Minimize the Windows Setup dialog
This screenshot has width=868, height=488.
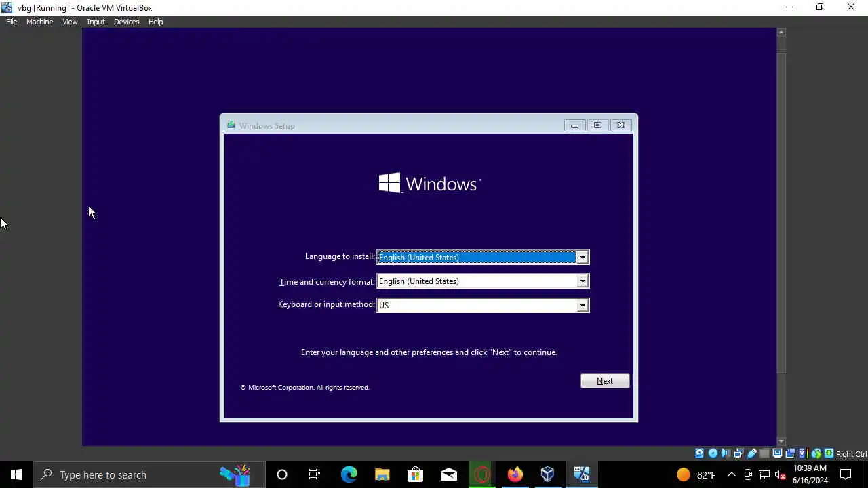[x=574, y=125]
